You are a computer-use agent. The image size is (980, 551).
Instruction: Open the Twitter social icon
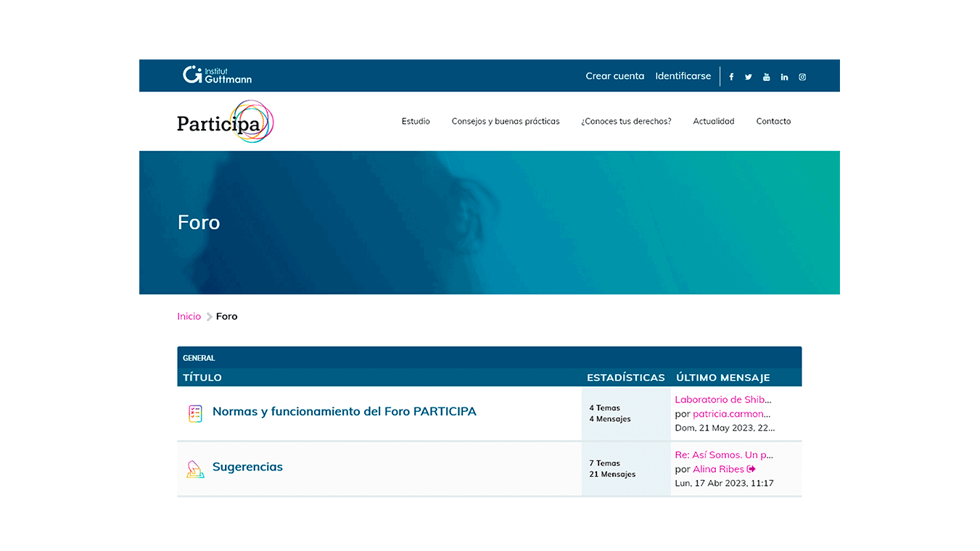pos(749,77)
